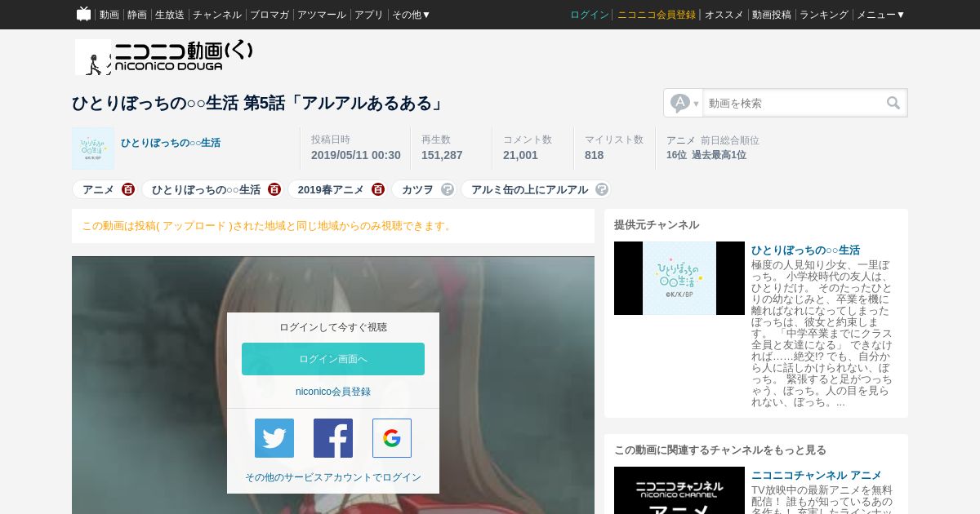
Task: Click the コメント数 21,001 value
Action: (x=520, y=155)
